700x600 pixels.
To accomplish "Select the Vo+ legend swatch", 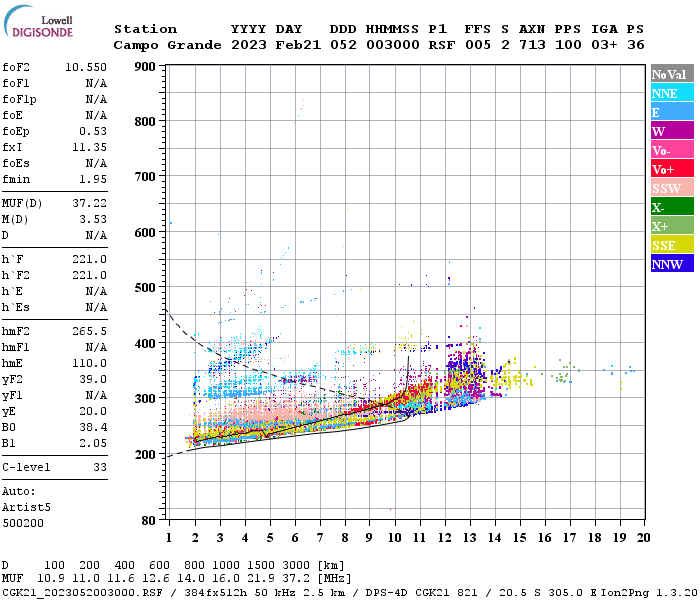I will click(672, 169).
